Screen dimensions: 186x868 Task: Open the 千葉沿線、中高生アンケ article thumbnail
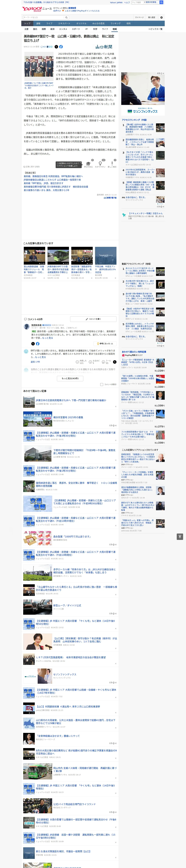106,256
